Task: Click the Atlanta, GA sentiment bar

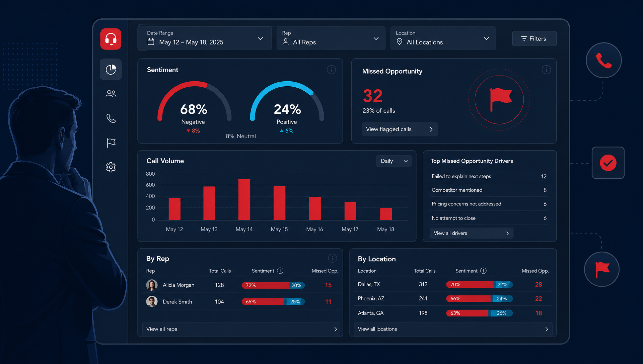Action: tap(479, 313)
